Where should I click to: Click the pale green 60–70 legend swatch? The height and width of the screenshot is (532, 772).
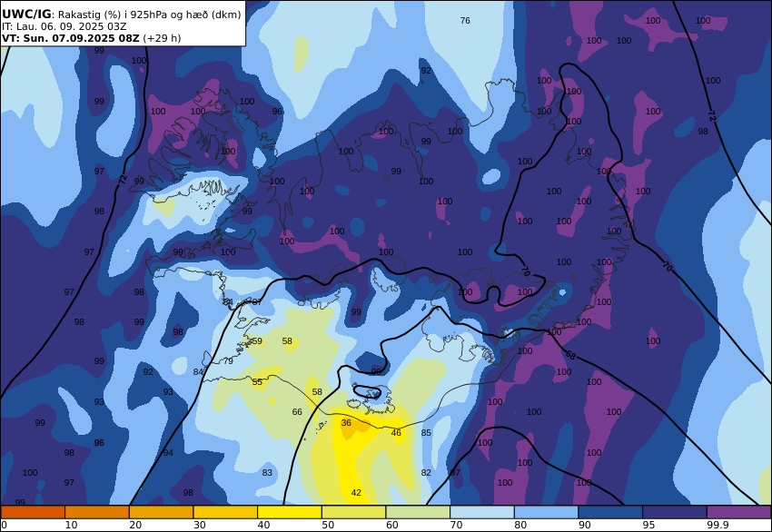(x=418, y=512)
